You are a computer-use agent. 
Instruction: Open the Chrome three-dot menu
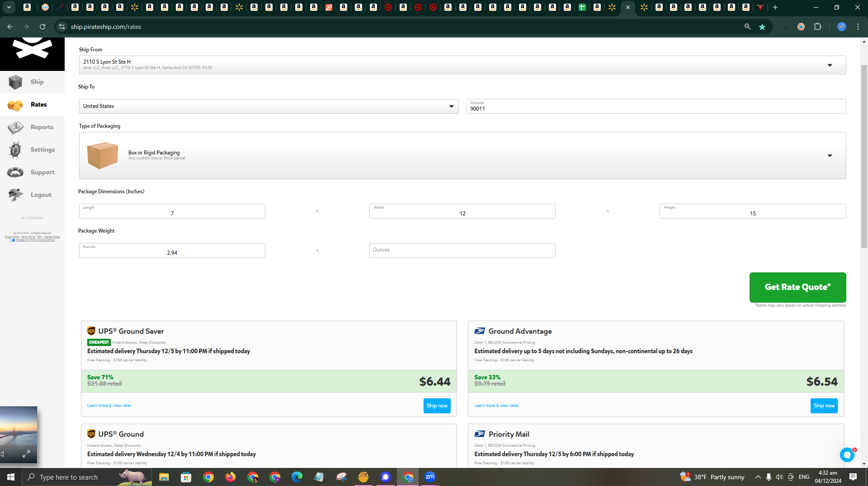click(x=858, y=27)
